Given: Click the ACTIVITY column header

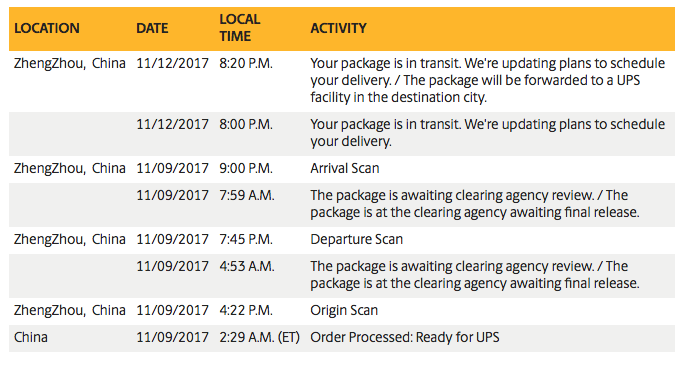Looking at the screenshot, I should [x=339, y=28].
